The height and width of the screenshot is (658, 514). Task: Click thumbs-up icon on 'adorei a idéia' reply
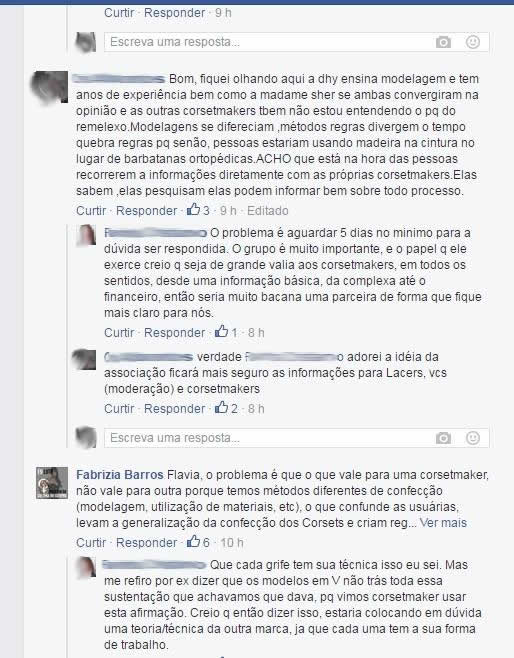pyautogui.click(x=222, y=408)
